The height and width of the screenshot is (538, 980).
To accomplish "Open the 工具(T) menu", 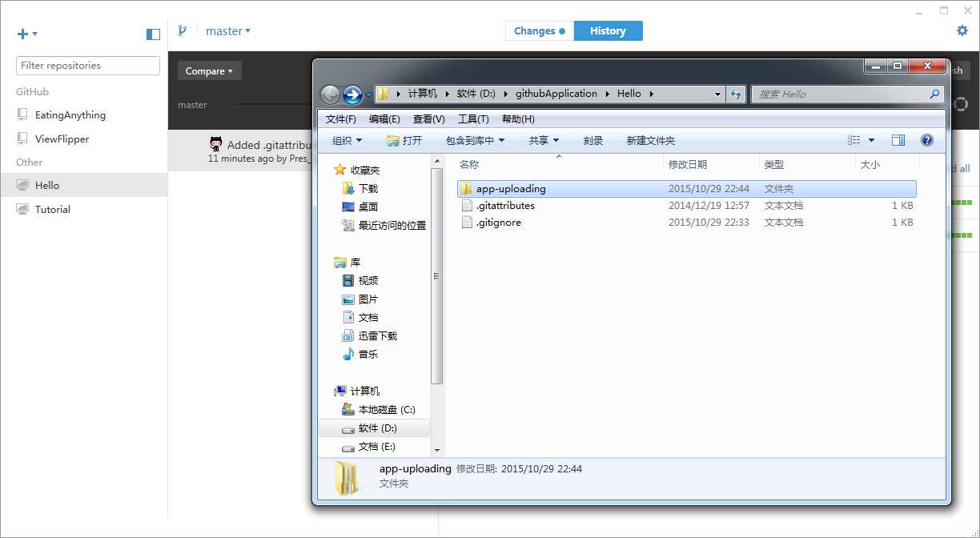I will 473,119.
